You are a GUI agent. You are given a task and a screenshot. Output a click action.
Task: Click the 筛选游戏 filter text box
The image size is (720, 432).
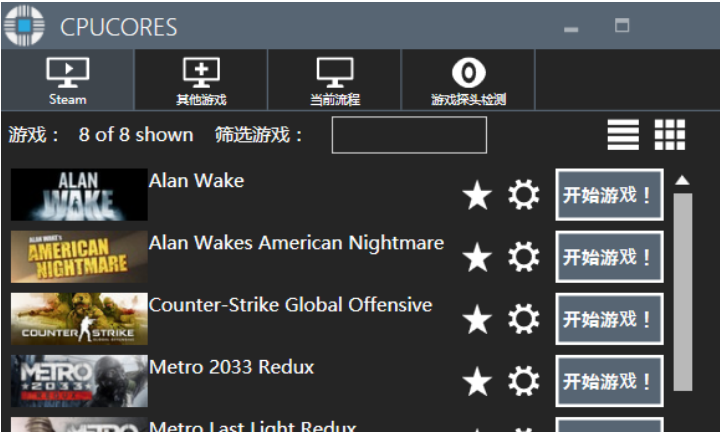409,135
